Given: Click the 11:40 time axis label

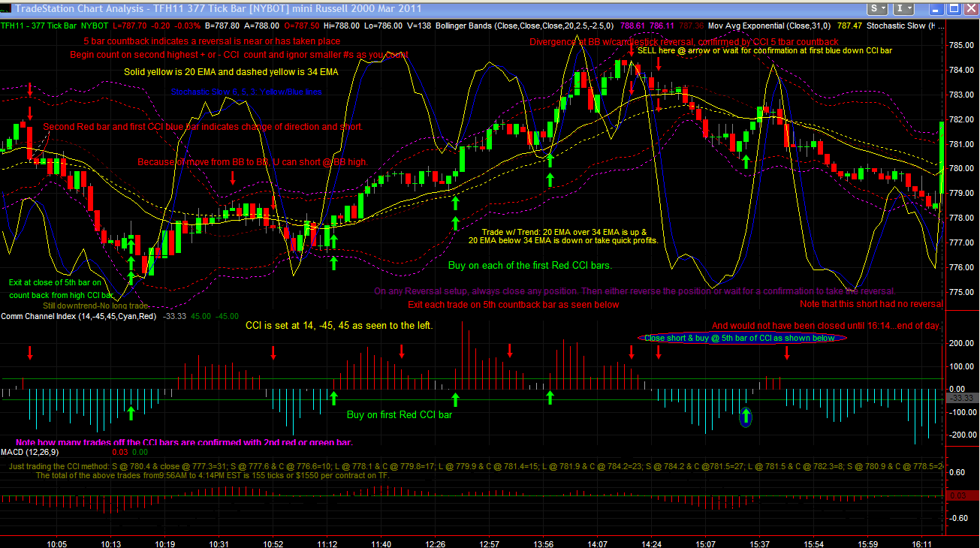Looking at the screenshot, I should click(381, 543).
